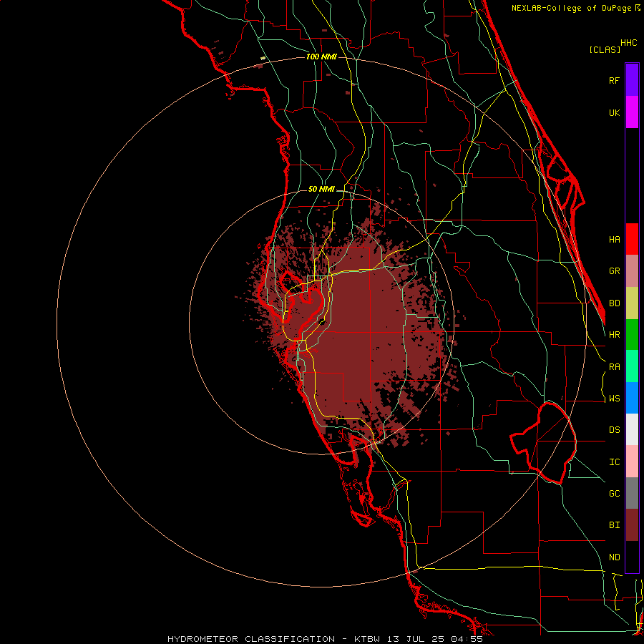
Task: Select the GC gray legend swatch
Action: pyautogui.click(x=632, y=493)
